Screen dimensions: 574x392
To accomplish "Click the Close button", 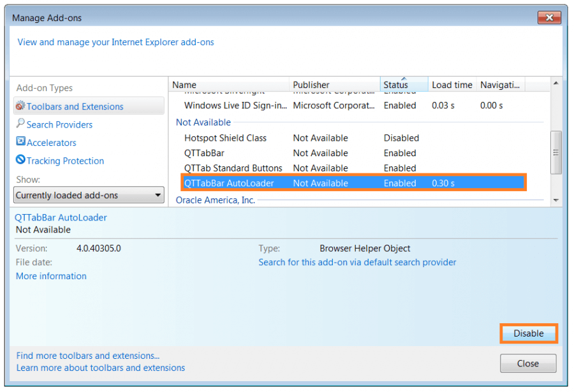I will tap(528, 363).
